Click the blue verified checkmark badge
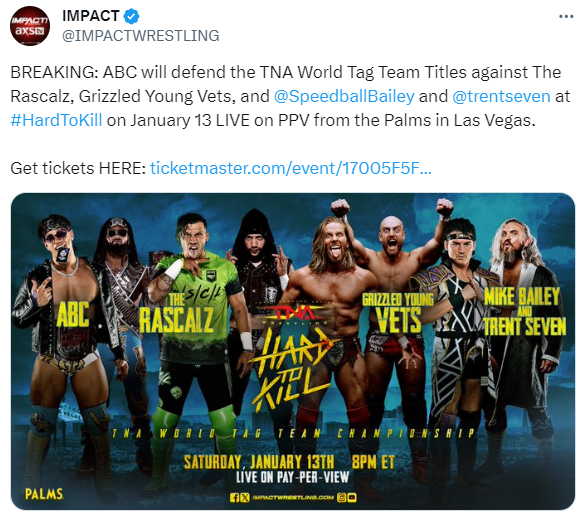581x513 pixels. click(x=131, y=16)
